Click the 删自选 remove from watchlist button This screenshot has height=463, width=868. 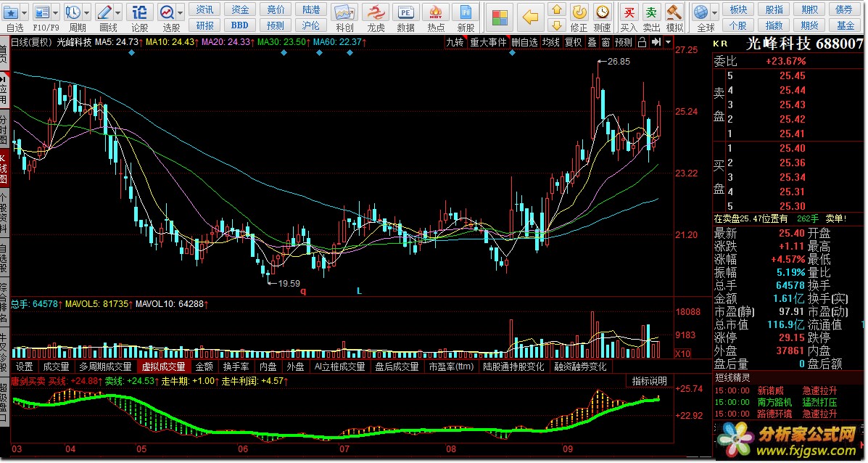(x=524, y=42)
